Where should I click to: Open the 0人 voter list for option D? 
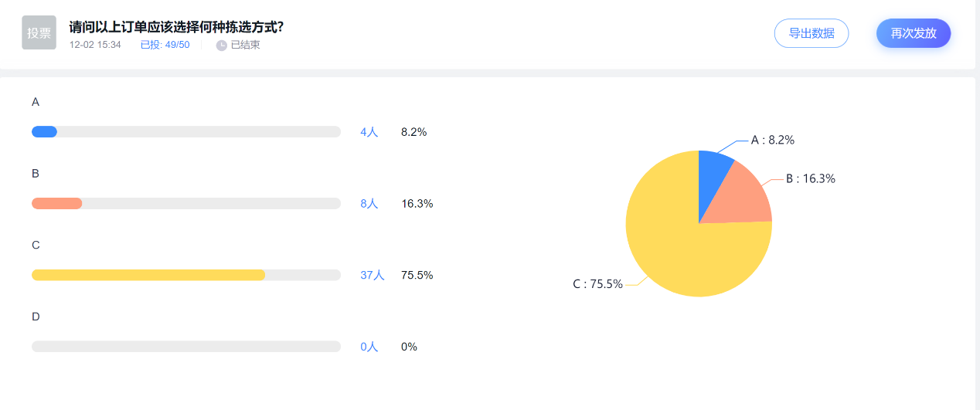(369, 347)
